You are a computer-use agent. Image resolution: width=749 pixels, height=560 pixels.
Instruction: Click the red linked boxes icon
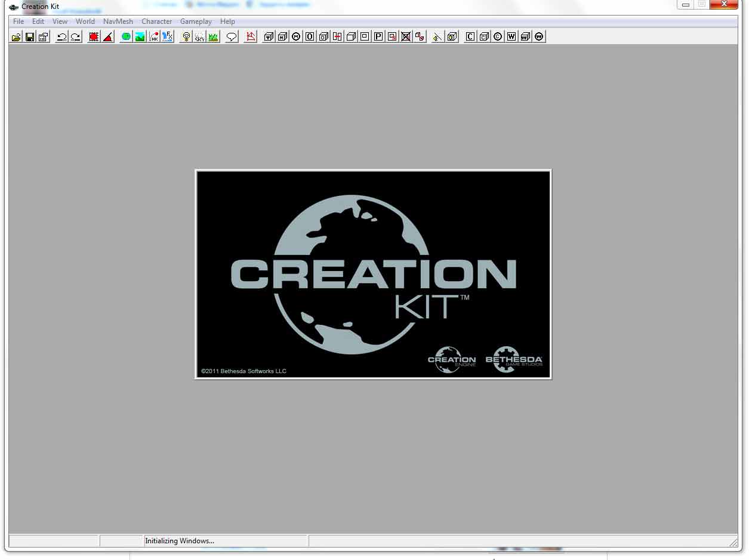[420, 37]
